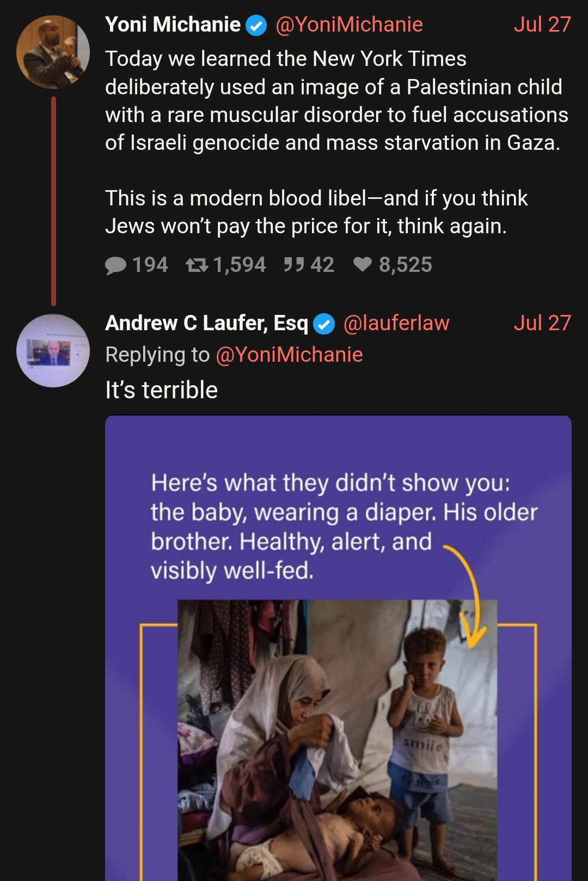Viewport: 588px width, 881px height.
Task: Click the red thread line connecting tweets
Action: click(x=53, y=201)
